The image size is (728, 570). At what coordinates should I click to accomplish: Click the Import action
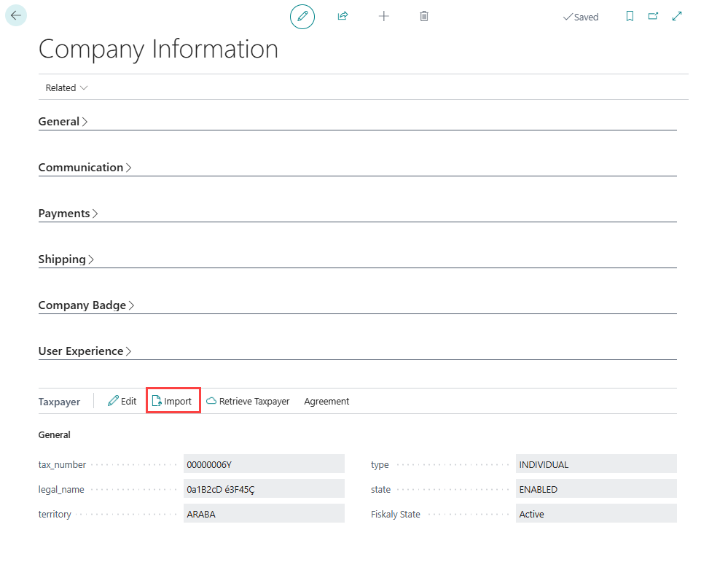pyautogui.click(x=173, y=401)
